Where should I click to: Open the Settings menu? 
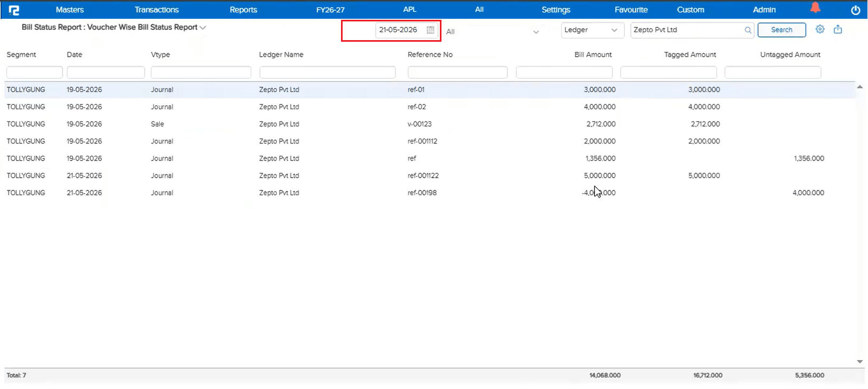[556, 10]
